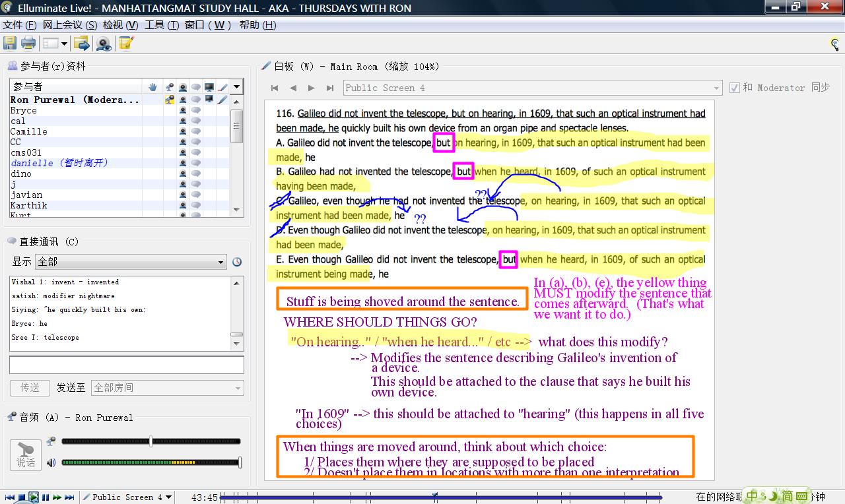Toggle the 和 Moderator 同步 checkbox
Screen dimensions: 845x504
click(x=735, y=88)
